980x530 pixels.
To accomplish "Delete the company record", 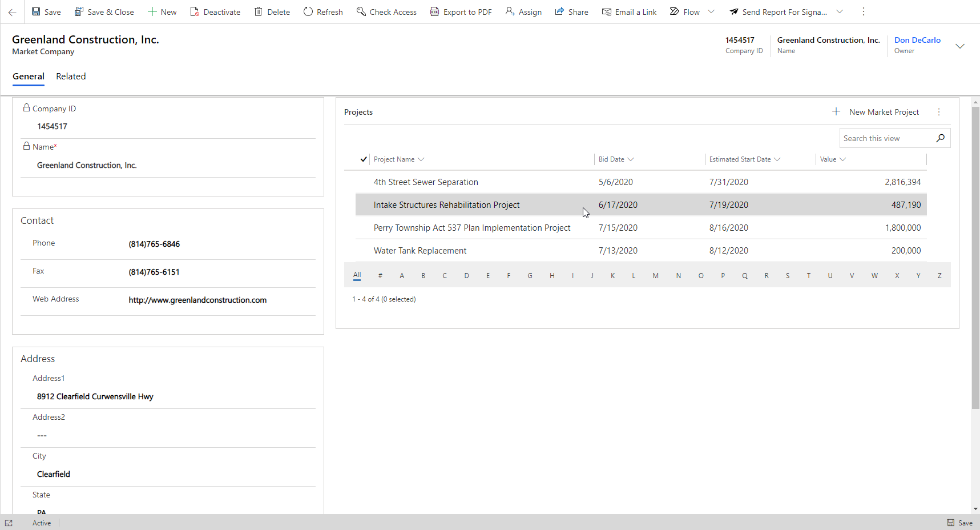I will tap(272, 12).
